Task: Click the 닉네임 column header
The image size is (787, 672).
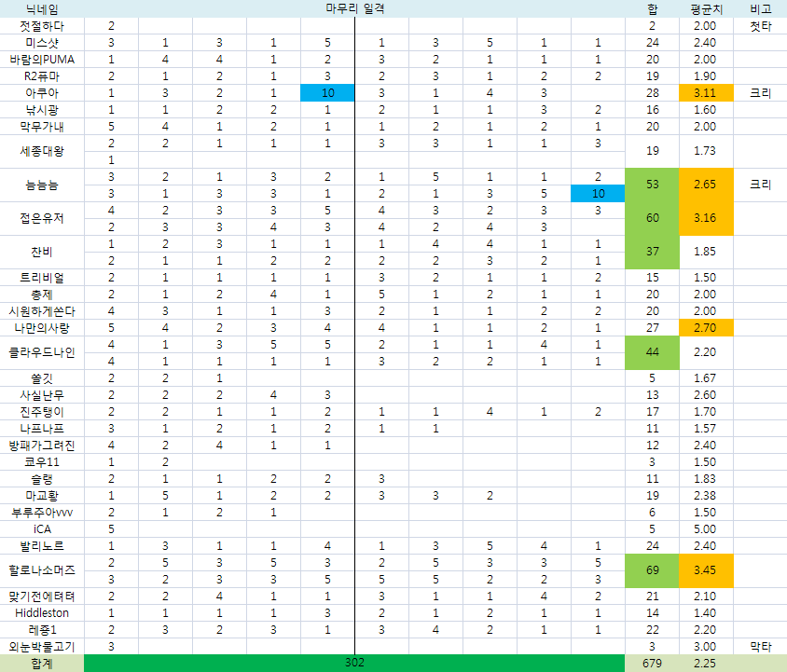Action: (x=41, y=8)
